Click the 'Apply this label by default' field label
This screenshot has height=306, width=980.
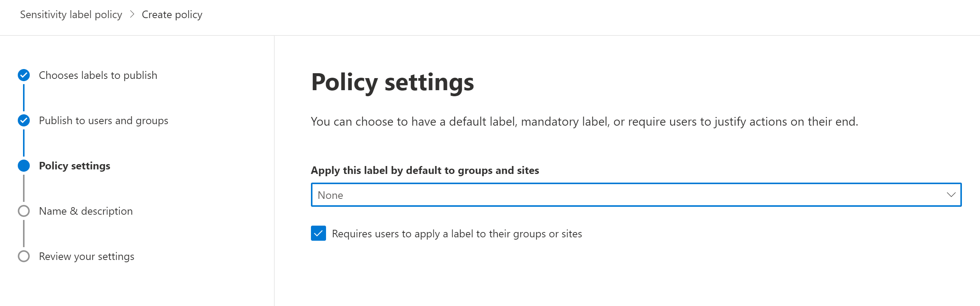point(425,170)
